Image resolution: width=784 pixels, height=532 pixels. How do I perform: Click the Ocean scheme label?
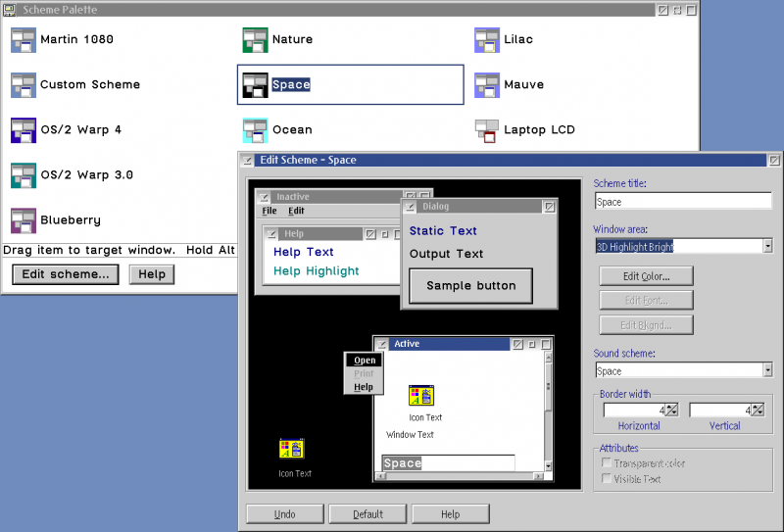292,130
